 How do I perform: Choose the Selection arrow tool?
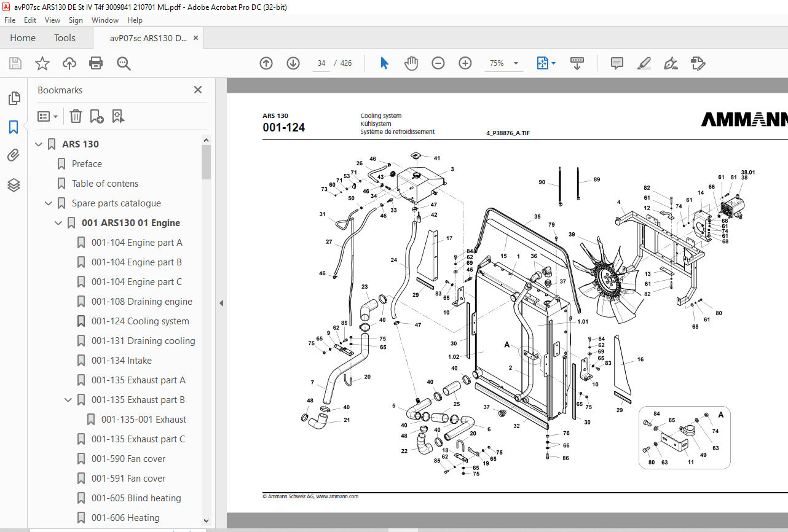click(385, 63)
